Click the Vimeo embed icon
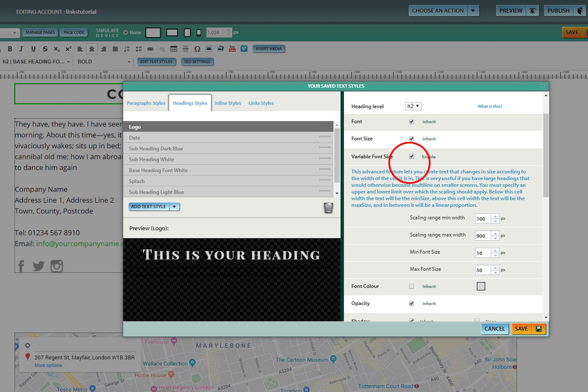588x392 pixels. click(x=244, y=49)
